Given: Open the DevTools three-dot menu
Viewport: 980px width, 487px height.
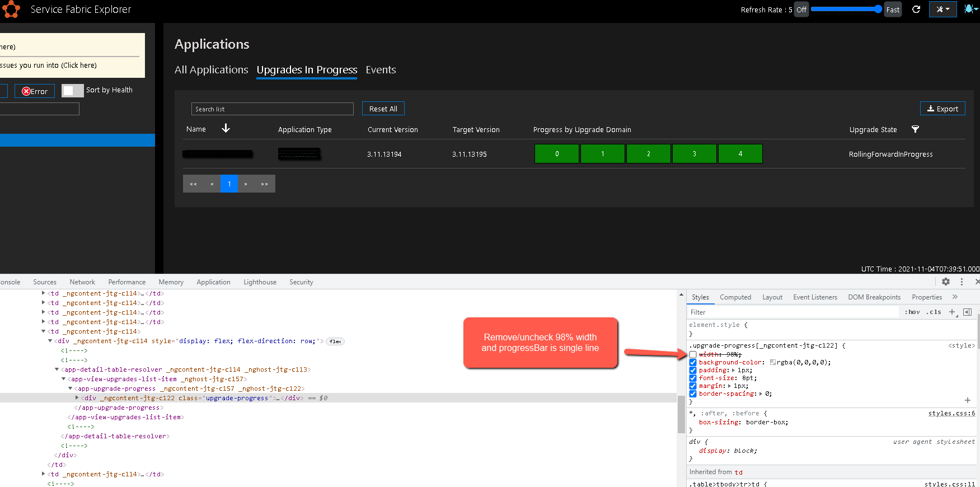Looking at the screenshot, I should coord(962,282).
